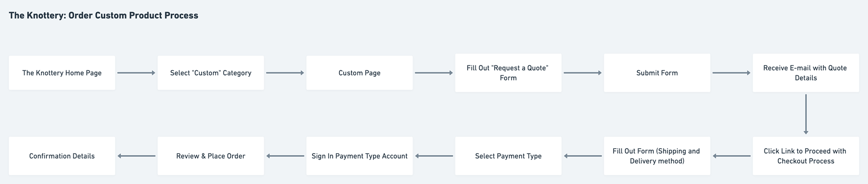Select The Knottery Home Page box
Viewport: 868px width, 184px height.
tap(62, 73)
